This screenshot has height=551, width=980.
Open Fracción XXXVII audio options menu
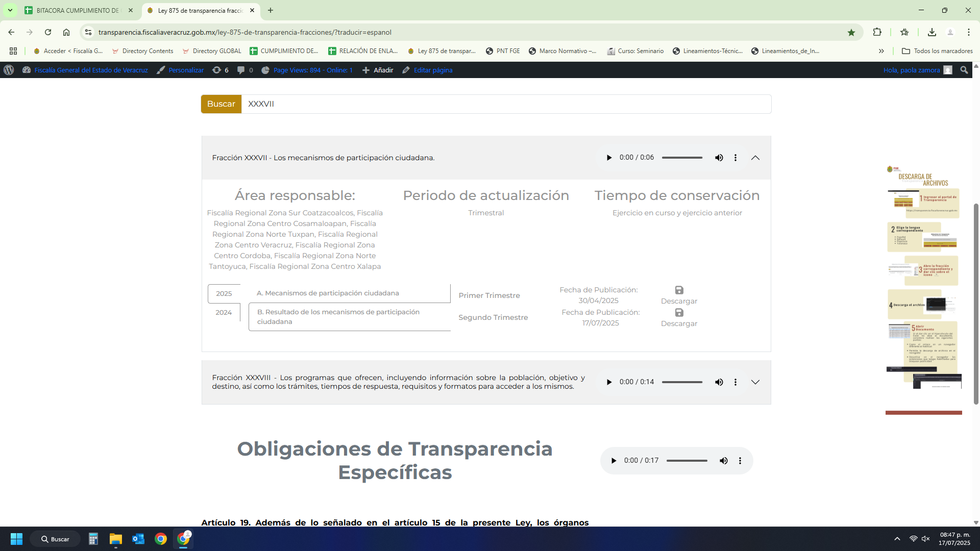coord(736,158)
